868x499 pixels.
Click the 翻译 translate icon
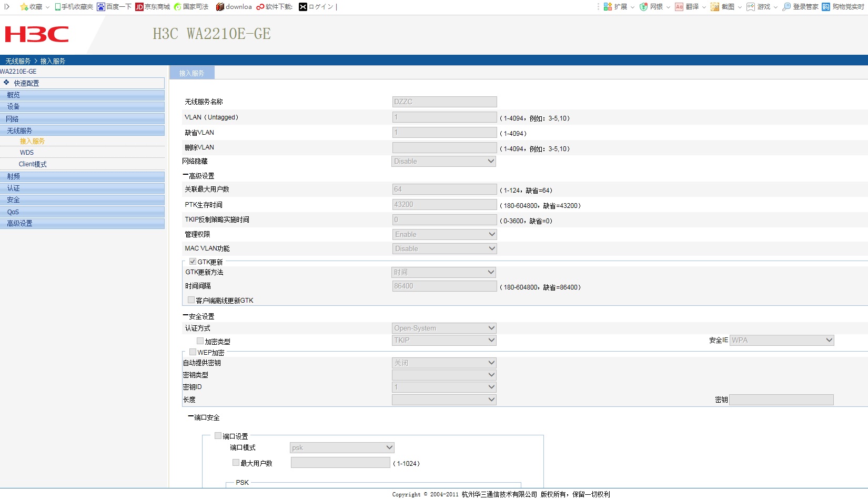coord(679,7)
